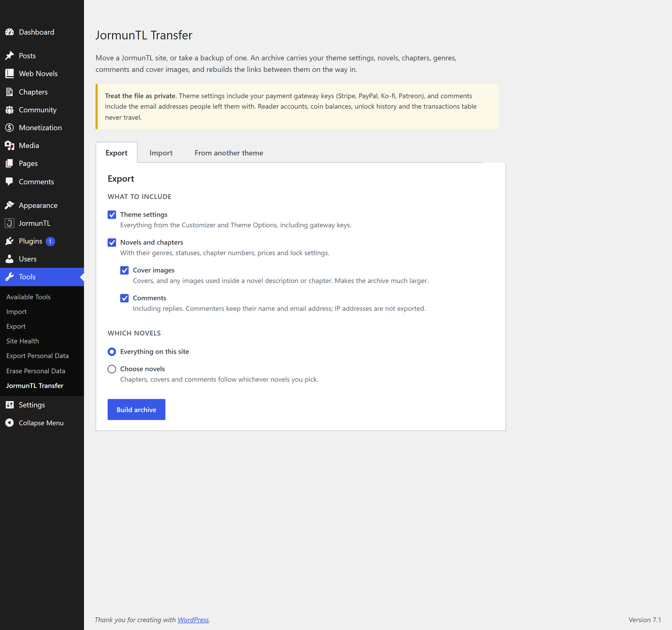Click the Comments speech bubble icon

click(9, 181)
